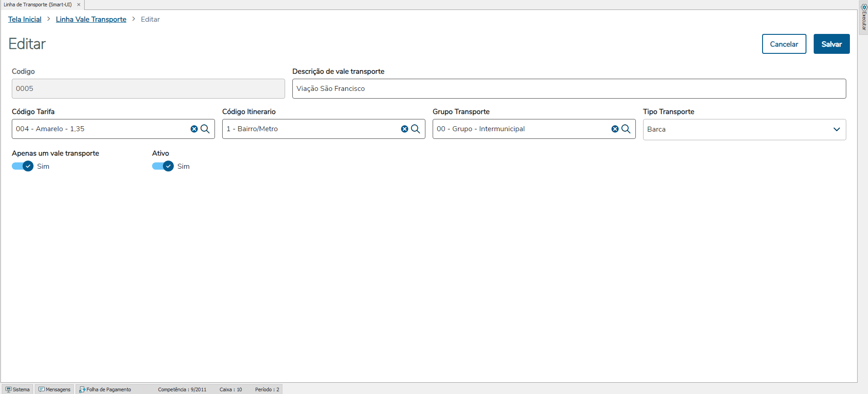Open Linha Vale Transporte breadcrumb link
The width and height of the screenshot is (868, 394).
pyautogui.click(x=91, y=19)
